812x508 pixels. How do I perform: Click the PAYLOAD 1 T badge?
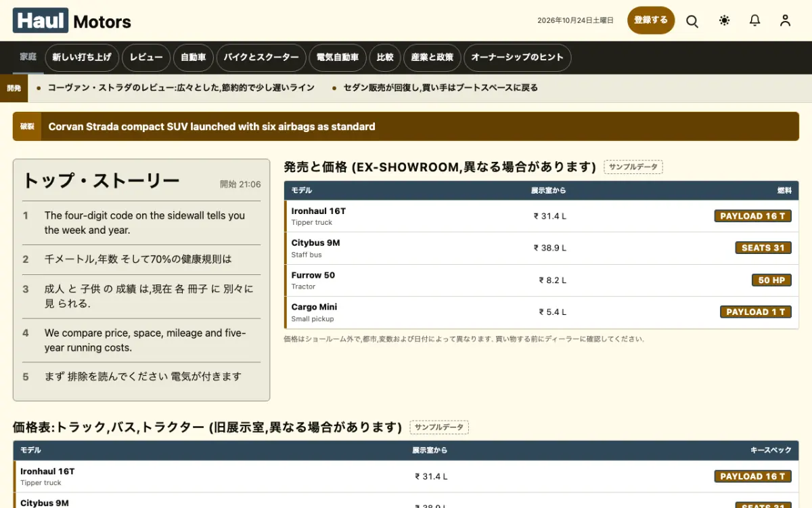756,312
